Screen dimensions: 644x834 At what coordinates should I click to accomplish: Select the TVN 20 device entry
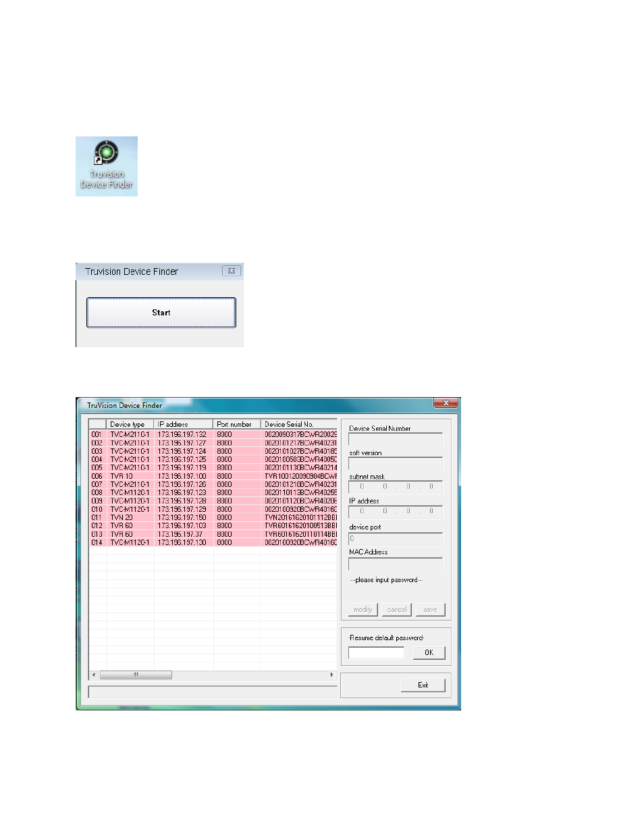coord(122,517)
